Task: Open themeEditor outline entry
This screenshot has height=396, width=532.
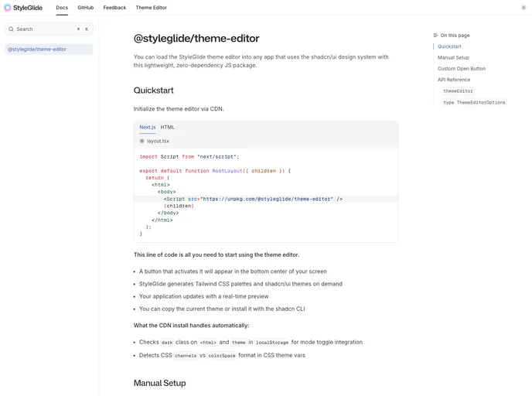Action: coord(458,91)
